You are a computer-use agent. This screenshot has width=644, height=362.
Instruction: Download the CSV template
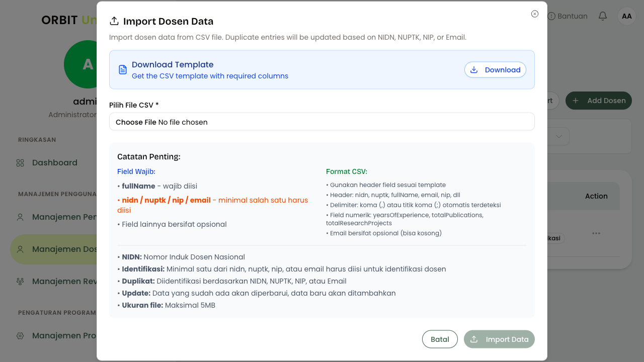(x=495, y=70)
